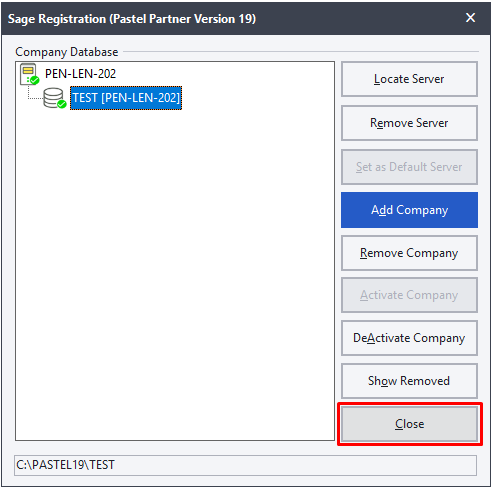Click the database icon beside TEST

(55, 98)
